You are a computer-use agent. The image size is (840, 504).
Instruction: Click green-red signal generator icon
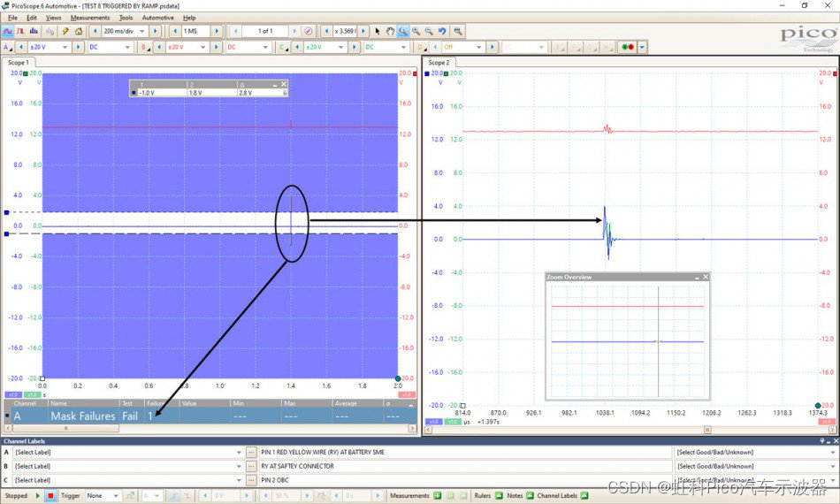tap(627, 47)
